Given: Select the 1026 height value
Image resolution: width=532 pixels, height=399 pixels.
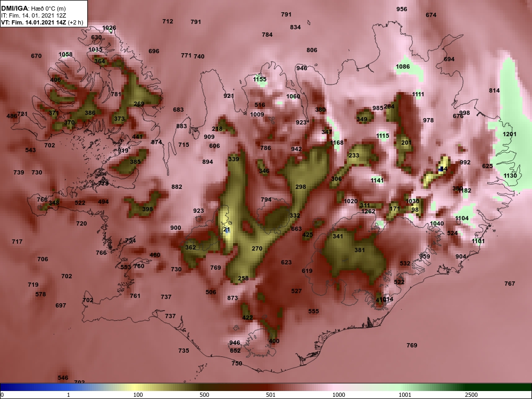Looking at the screenshot, I should 109,28.
